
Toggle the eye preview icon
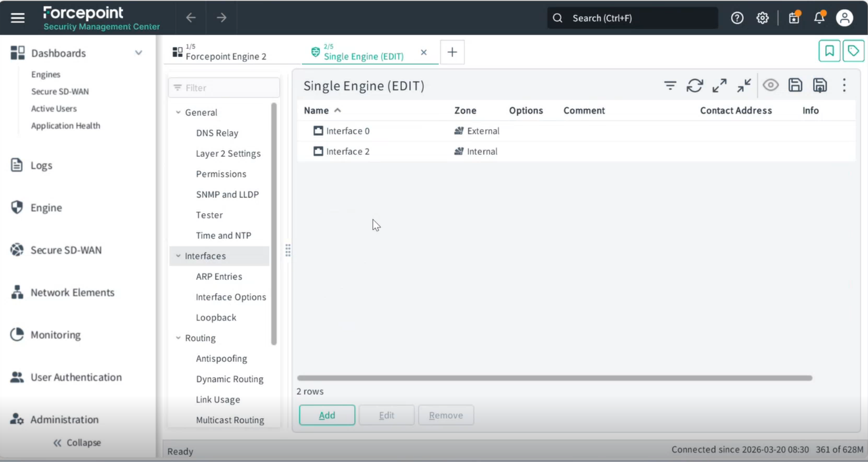click(x=771, y=85)
